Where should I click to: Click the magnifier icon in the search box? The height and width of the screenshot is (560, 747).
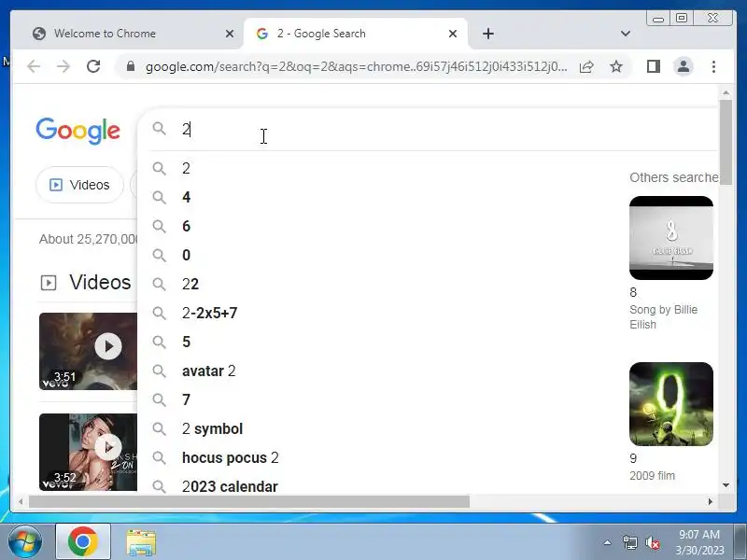pyautogui.click(x=159, y=129)
